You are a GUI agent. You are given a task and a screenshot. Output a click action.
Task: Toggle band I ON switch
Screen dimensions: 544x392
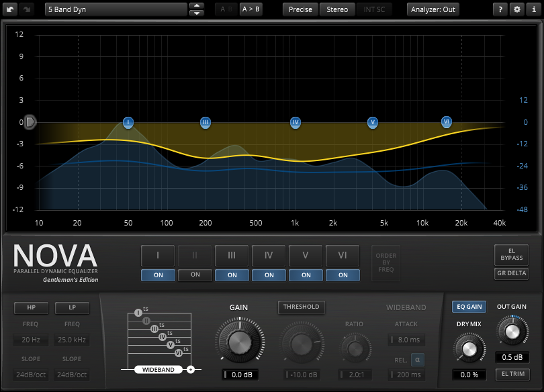click(x=158, y=275)
